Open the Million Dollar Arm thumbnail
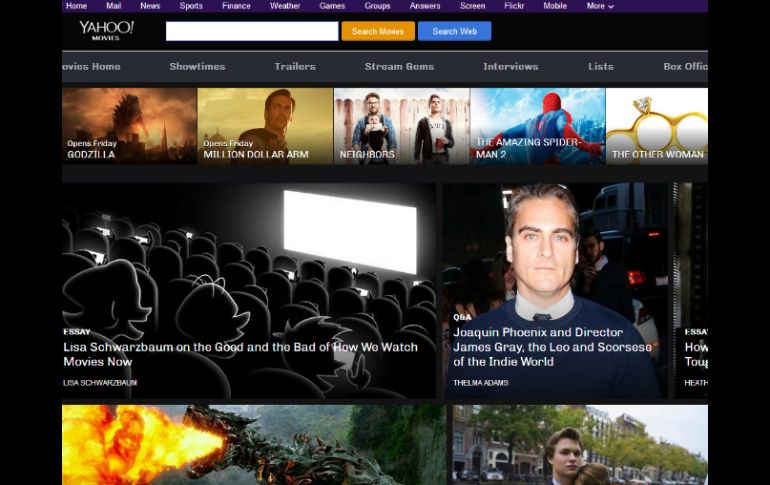770x485 pixels. pyautogui.click(x=265, y=125)
